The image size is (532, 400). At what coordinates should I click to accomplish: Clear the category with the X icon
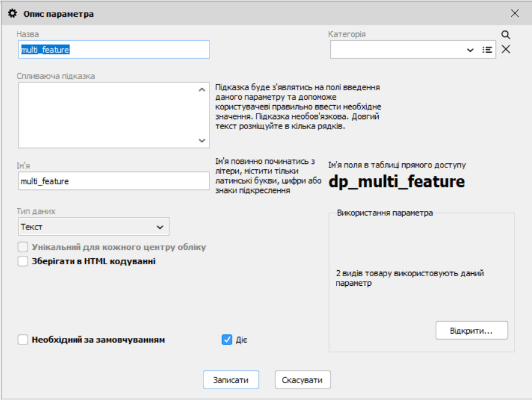click(506, 50)
